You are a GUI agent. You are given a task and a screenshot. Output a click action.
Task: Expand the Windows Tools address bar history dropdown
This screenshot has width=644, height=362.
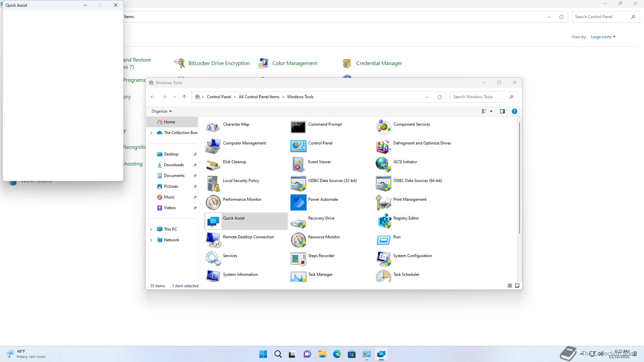tap(427, 97)
